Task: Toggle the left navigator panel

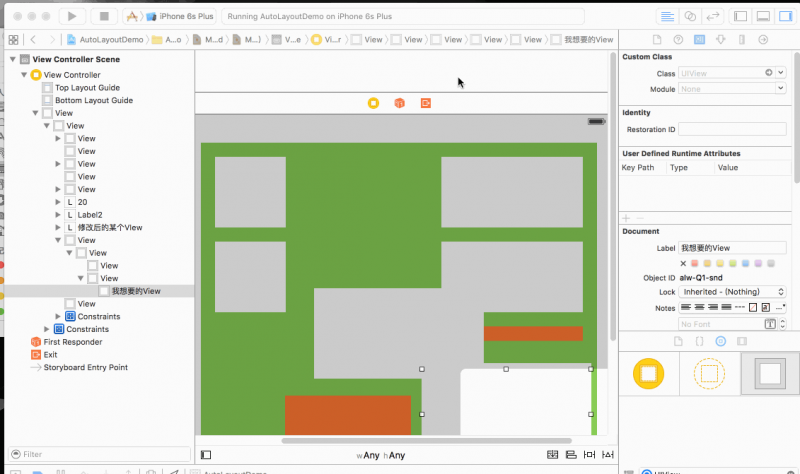Action: pyautogui.click(x=740, y=17)
